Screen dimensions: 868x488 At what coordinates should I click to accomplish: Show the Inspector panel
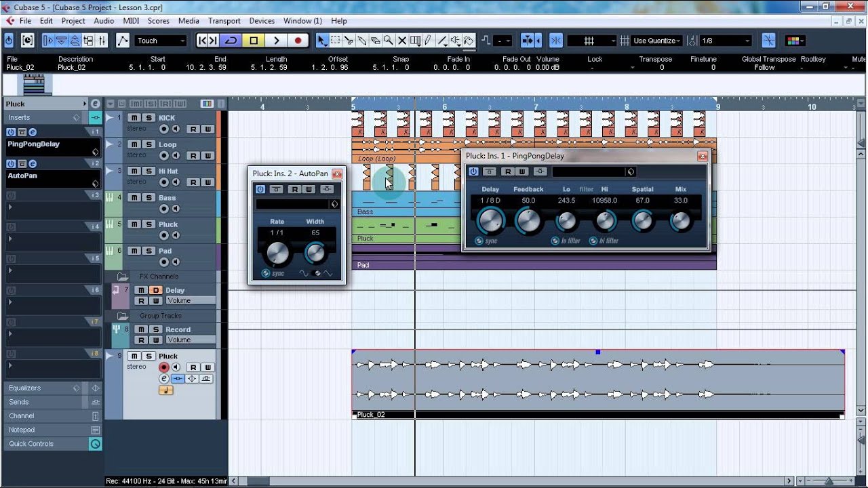click(49, 41)
